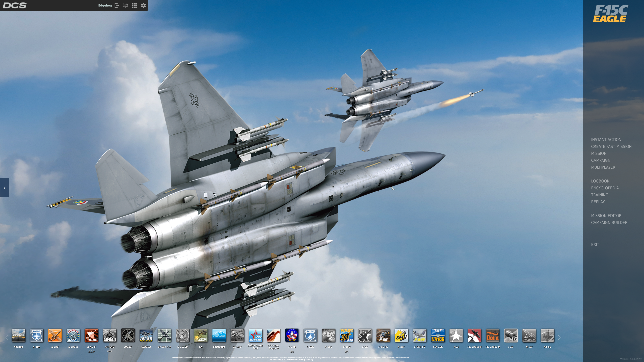Choose the F-14B Tomcat icon
The height and width of the screenshot is (362, 644).
[x=292, y=335]
